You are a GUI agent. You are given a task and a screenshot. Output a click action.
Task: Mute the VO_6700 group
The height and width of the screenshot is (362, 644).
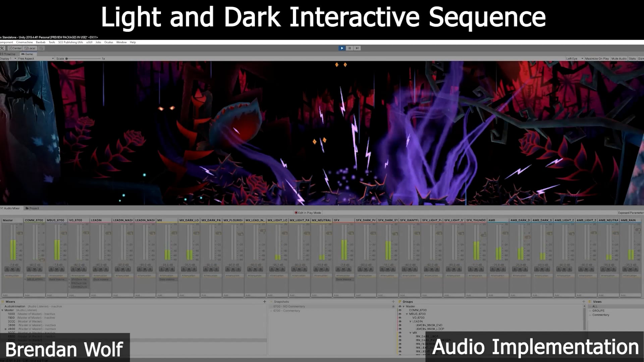coord(79,269)
